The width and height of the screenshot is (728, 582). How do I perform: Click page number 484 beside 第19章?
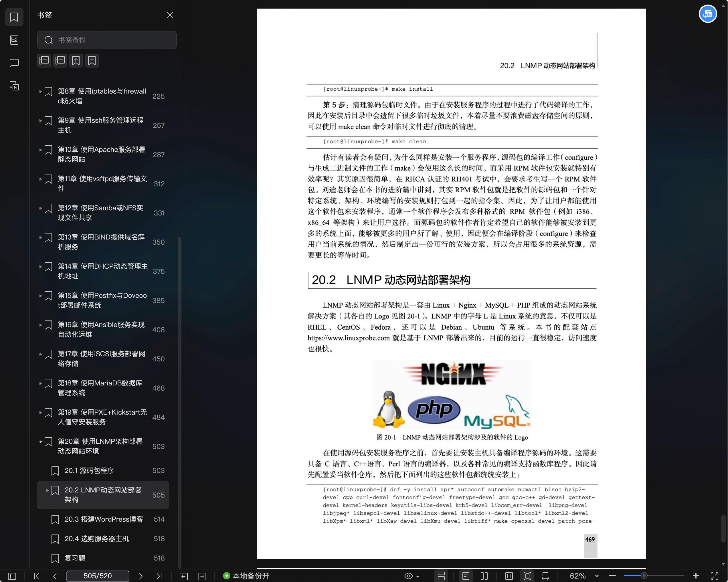click(x=158, y=417)
